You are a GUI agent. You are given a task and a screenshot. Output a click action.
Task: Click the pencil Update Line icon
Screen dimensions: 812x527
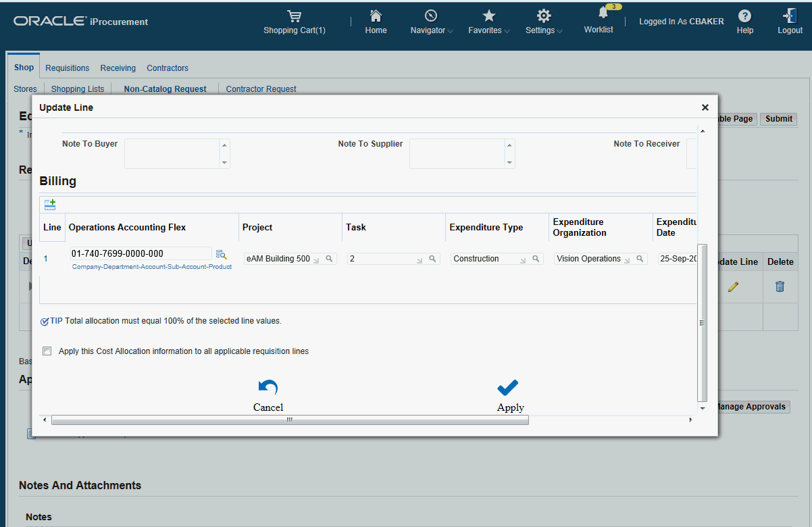point(733,286)
